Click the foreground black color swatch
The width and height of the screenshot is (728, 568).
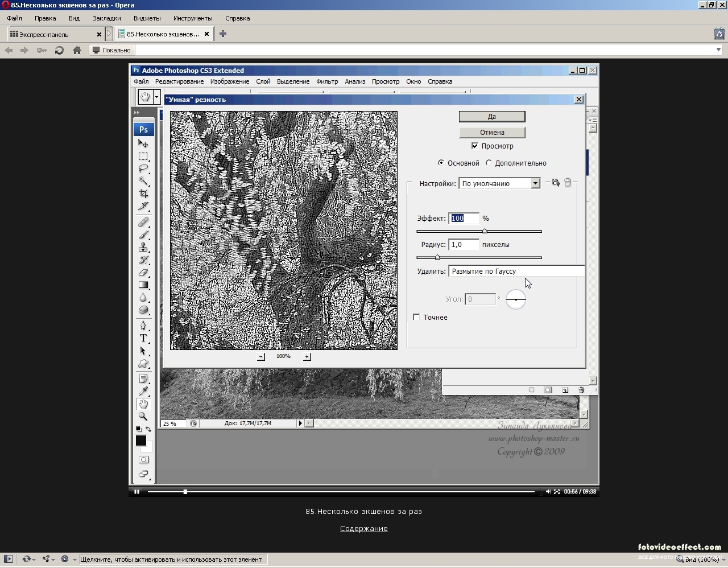(x=141, y=441)
